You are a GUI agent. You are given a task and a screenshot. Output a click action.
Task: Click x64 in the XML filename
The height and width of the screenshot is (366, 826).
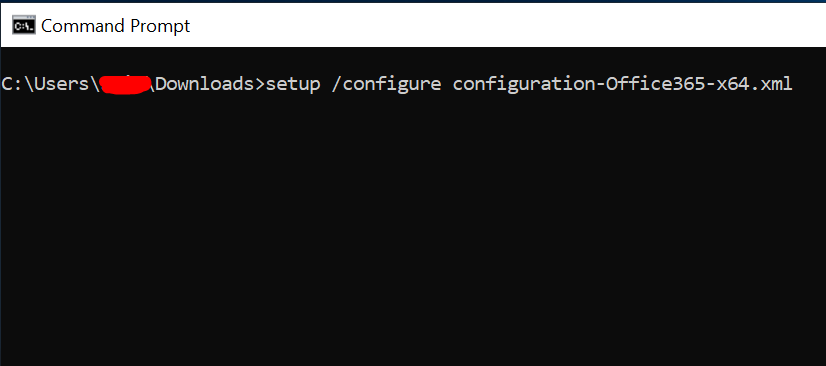click(x=735, y=84)
